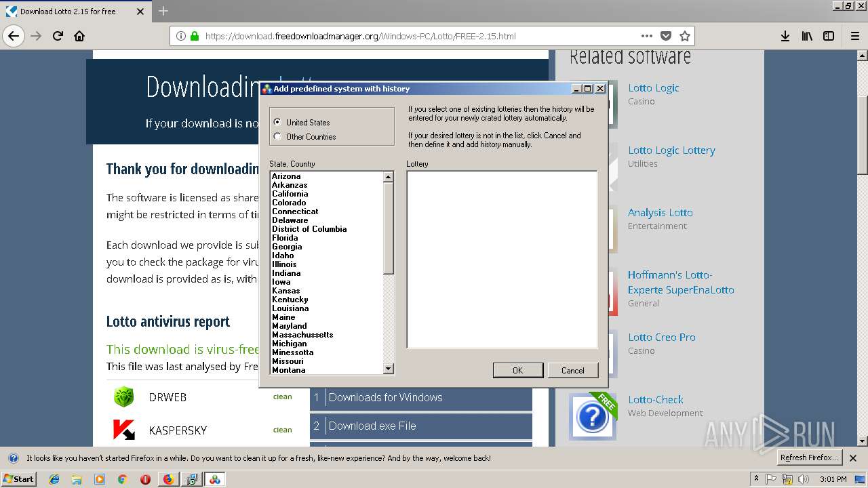
Task: Select Florida in the state list
Action: pos(285,238)
